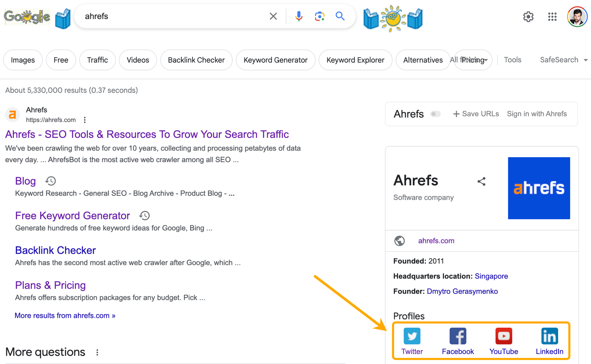Screen dimensions: 591x364
Task: Expand the SafeSearch dropdown
Action: click(x=563, y=60)
